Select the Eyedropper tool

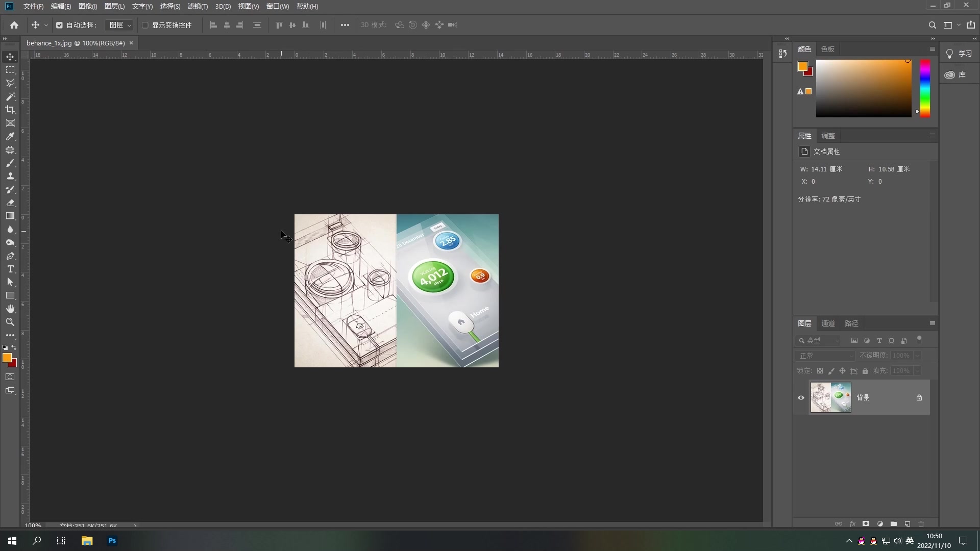click(x=10, y=136)
